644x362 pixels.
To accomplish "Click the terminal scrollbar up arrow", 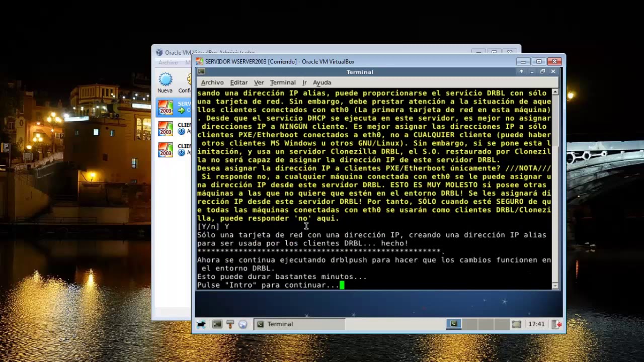I will 555,93.
